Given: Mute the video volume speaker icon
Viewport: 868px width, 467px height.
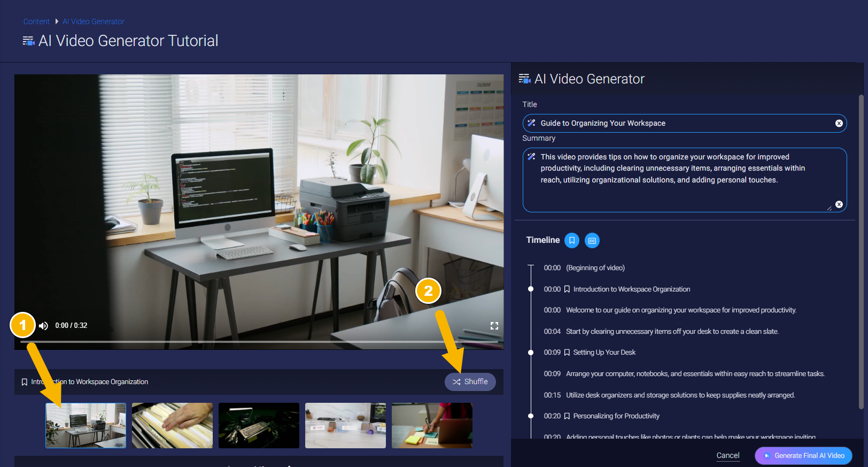Looking at the screenshot, I should (44, 326).
